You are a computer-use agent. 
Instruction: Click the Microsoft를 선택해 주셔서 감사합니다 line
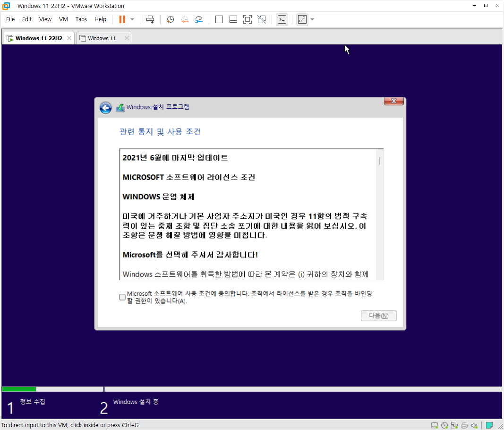(190, 255)
